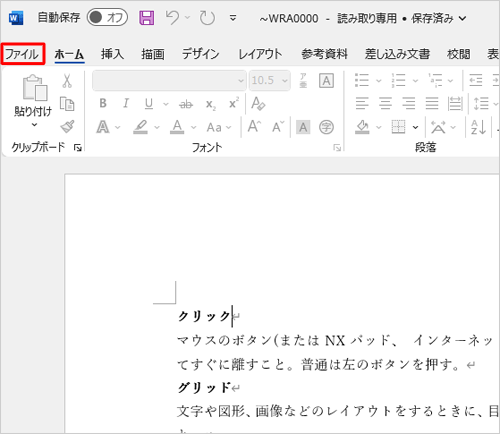
Task: Open the font size 10.5 dropdown
Action: 284,80
